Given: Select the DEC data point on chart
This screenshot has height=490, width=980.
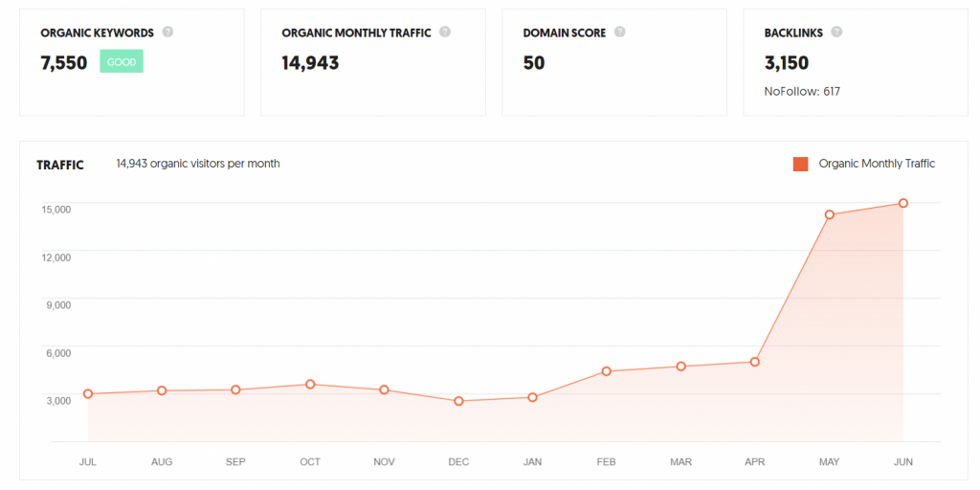Looking at the screenshot, I should [x=458, y=401].
